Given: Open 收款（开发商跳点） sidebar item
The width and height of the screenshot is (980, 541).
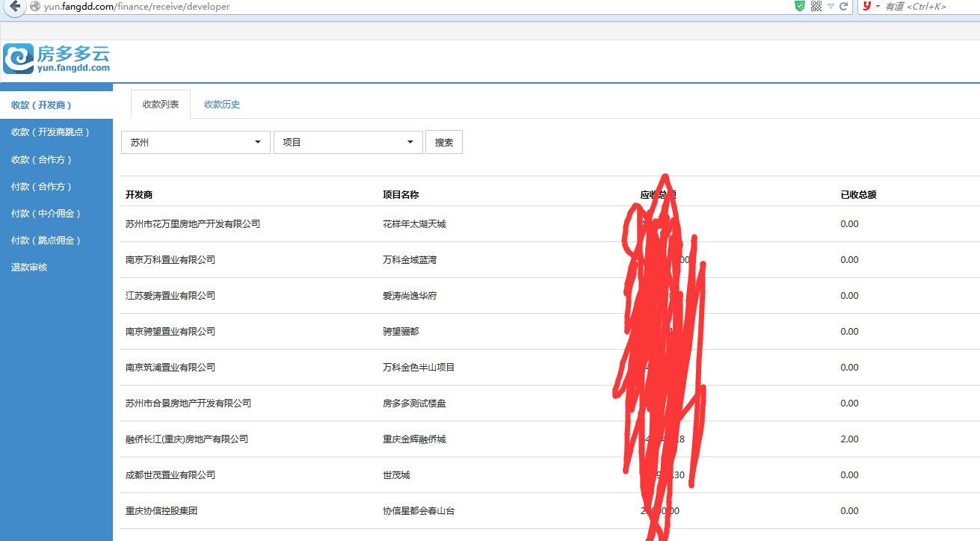Looking at the screenshot, I should (x=56, y=132).
